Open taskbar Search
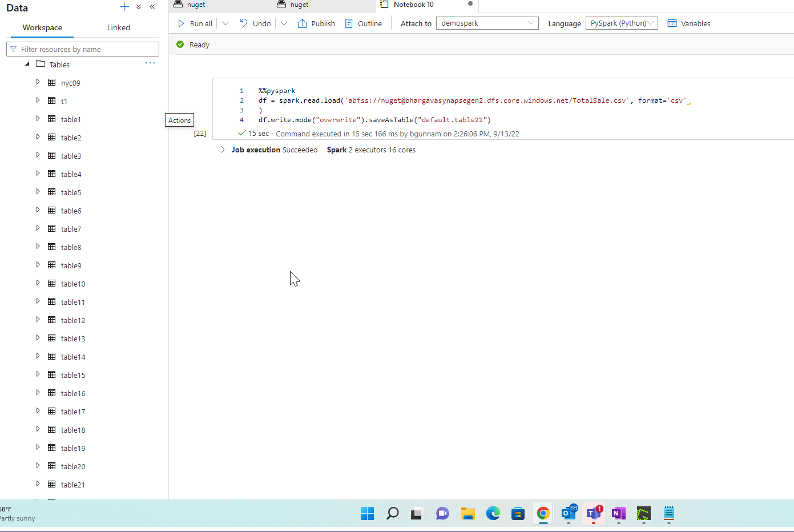 392,513
